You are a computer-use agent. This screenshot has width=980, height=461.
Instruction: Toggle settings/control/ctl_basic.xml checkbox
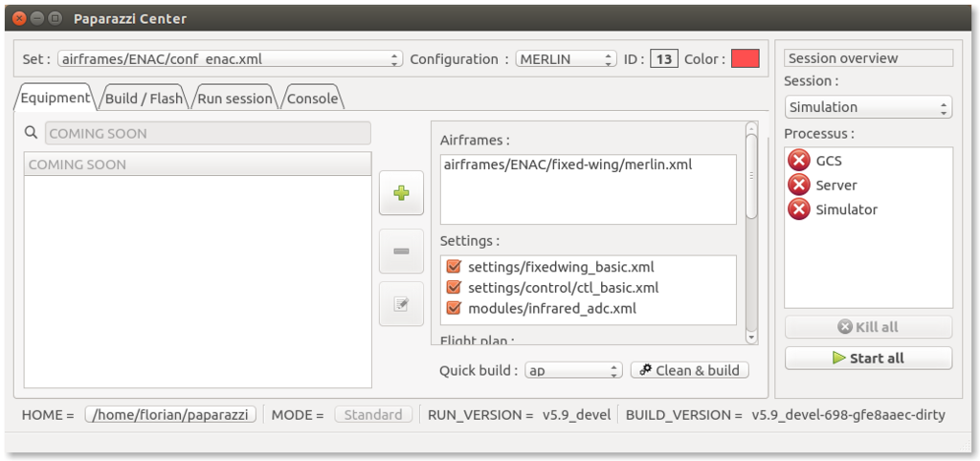pos(454,287)
